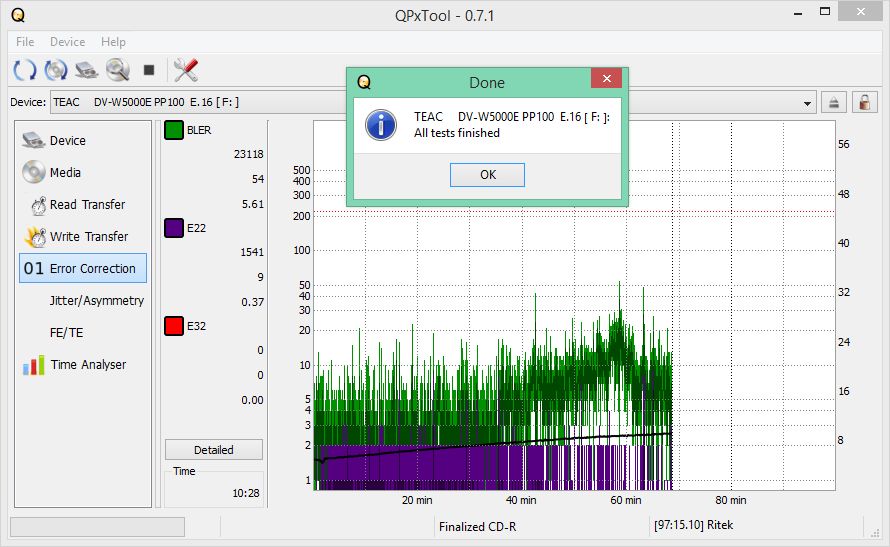The image size is (890, 547).
Task: Click the empty progress bar in the status bar
Action: point(97,527)
